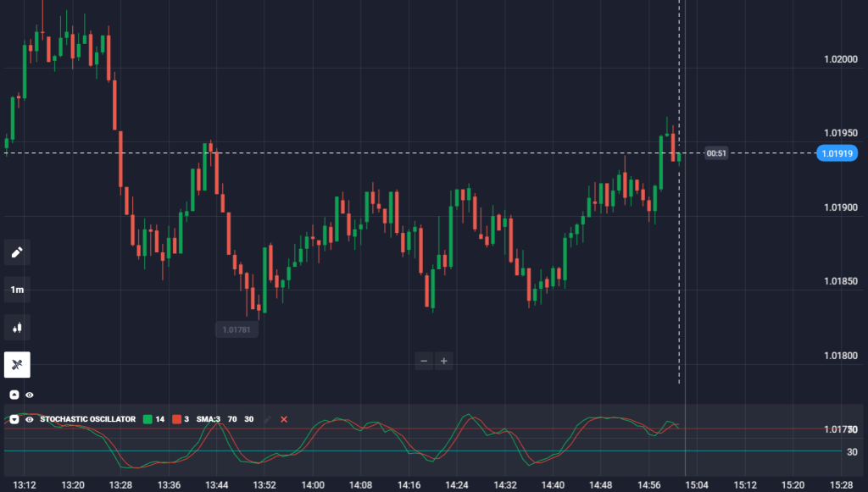868x492 pixels.
Task: Open the 1m timeframe selector
Action: pos(17,289)
